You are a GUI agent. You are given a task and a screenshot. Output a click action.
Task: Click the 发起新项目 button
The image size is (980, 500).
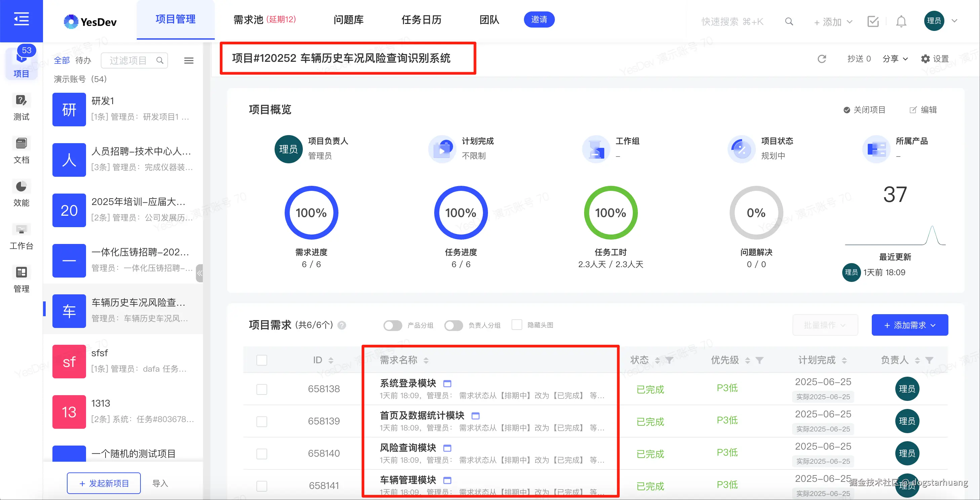[x=104, y=483]
